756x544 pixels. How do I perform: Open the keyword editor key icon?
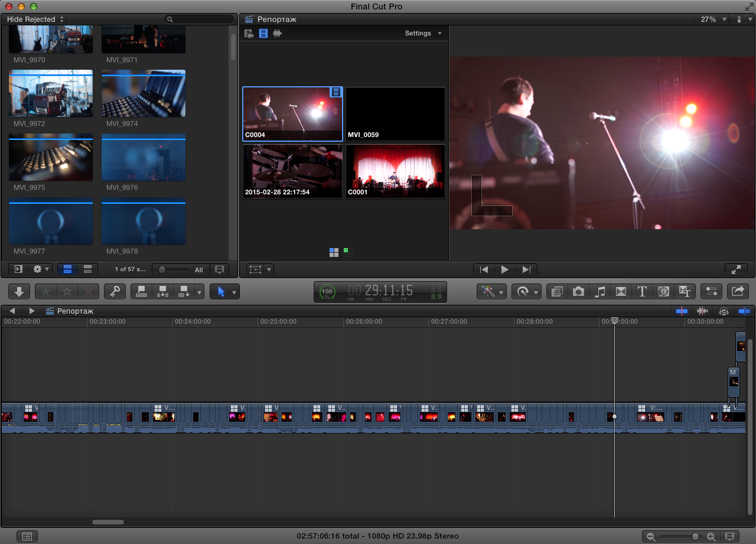[114, 291]
